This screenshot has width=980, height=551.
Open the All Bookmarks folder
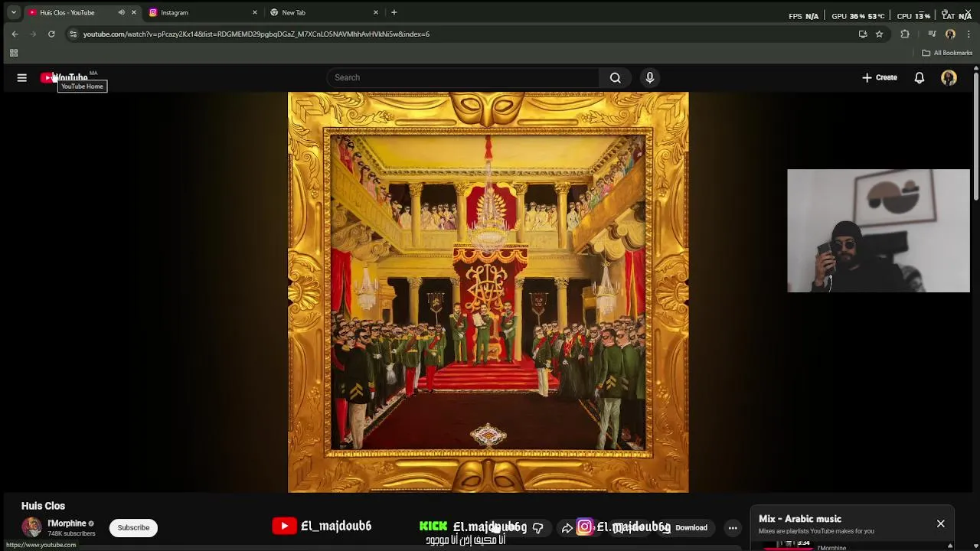(x=947, y=53)
